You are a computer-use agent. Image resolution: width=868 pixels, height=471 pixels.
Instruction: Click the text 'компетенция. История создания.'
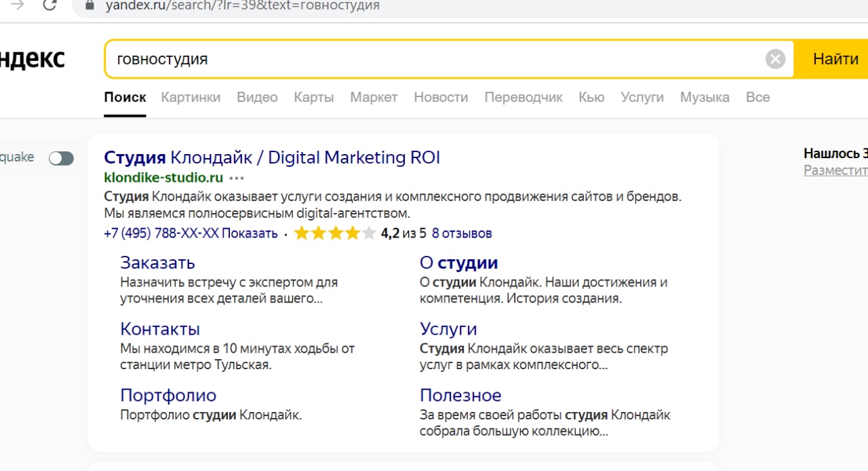coord(520,299)
